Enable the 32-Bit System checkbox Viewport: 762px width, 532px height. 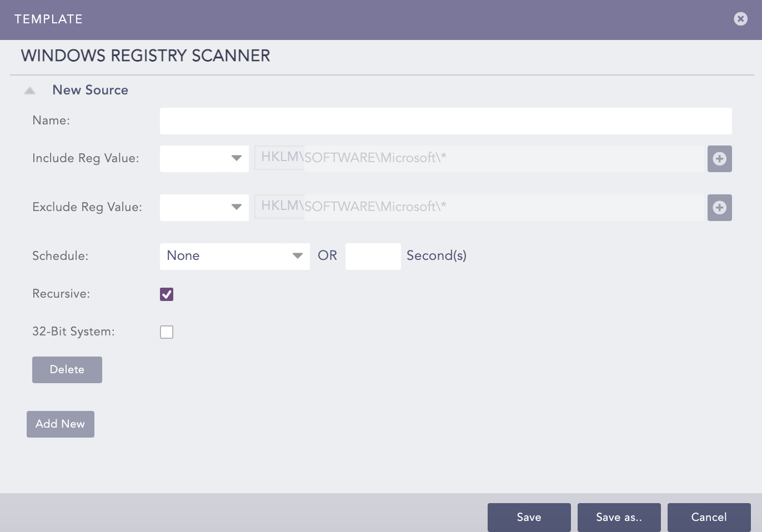(x=167, y=332)
